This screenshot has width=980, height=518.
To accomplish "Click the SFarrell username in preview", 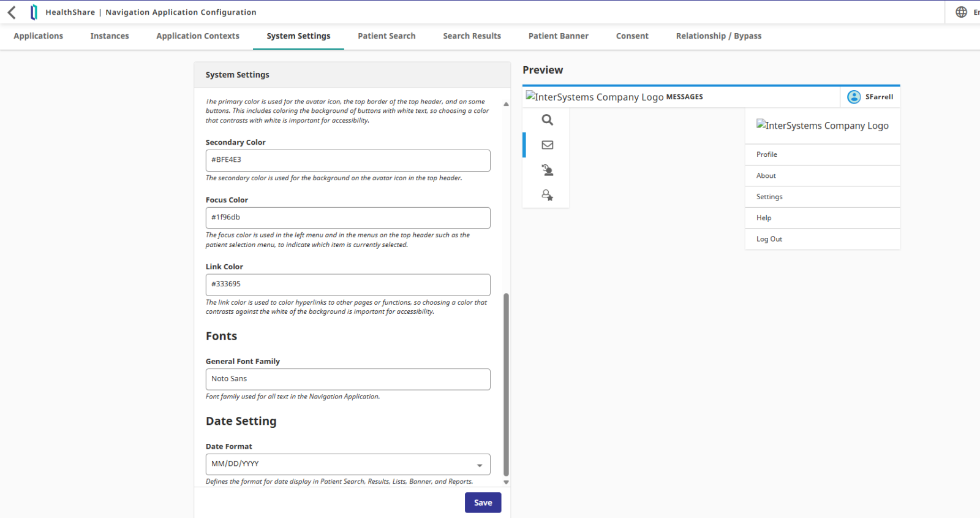I will click(x=879, y=97).
